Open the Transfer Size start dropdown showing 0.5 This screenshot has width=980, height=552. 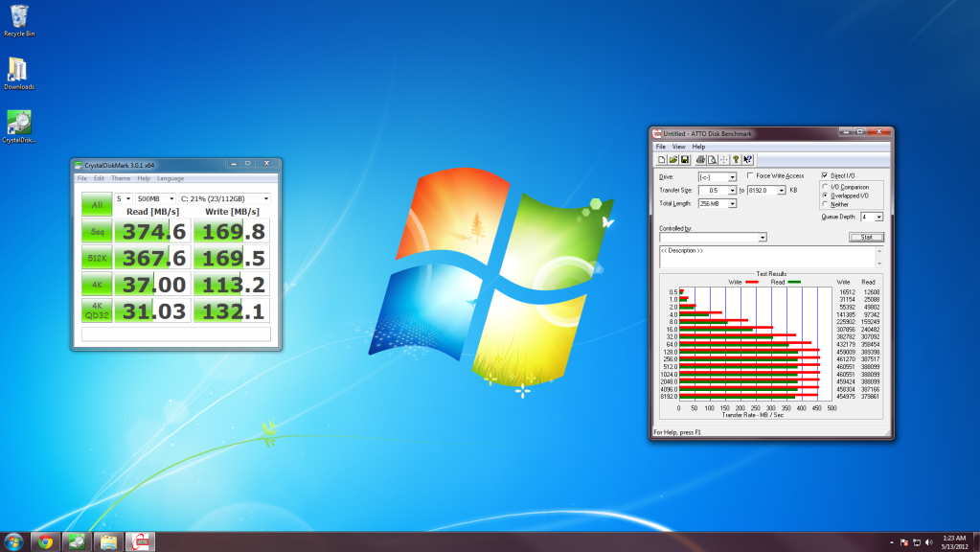(733, 190)
